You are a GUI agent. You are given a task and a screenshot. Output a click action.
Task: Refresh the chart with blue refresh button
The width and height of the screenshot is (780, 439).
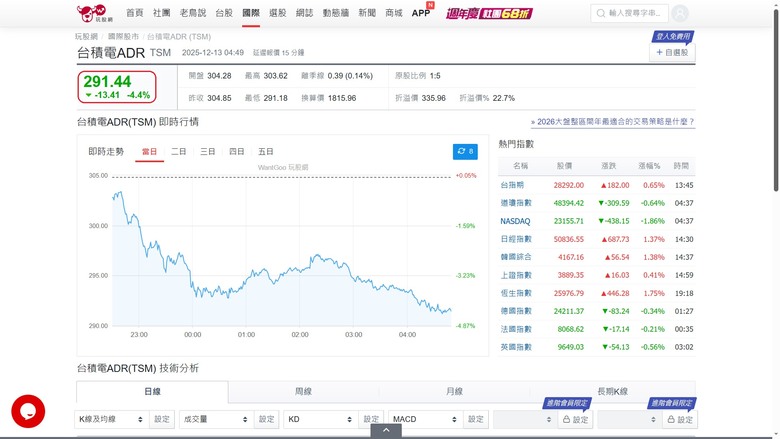click(465, 151)
